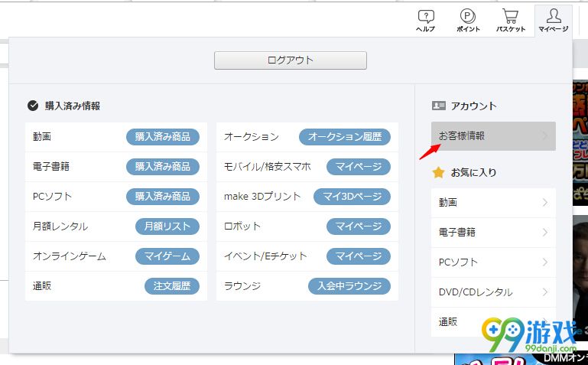Click the オークション label
The image size is (588, 365).
coord(252,137)
